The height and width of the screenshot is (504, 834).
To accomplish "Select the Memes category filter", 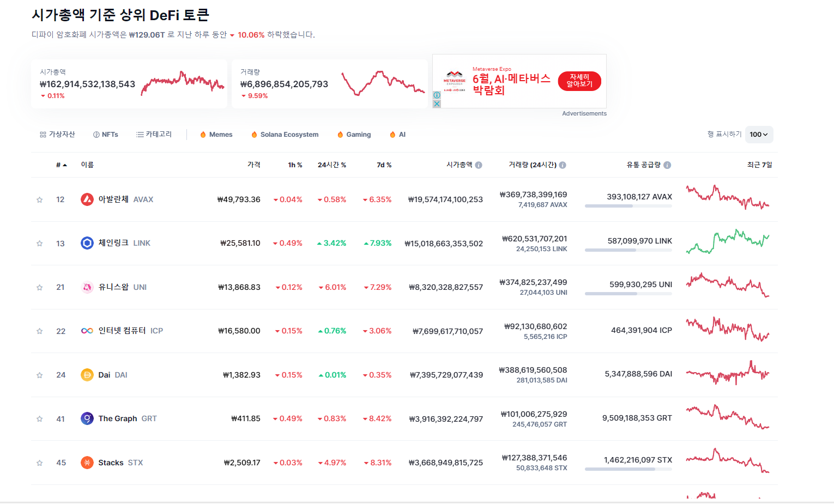I will pyautogui.click(x=216, y=135).
